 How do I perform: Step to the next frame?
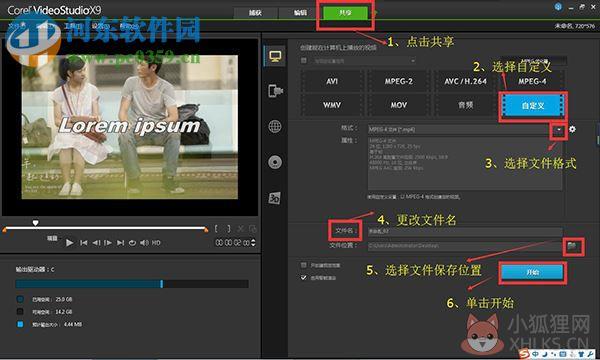click(x=108, y=243)
